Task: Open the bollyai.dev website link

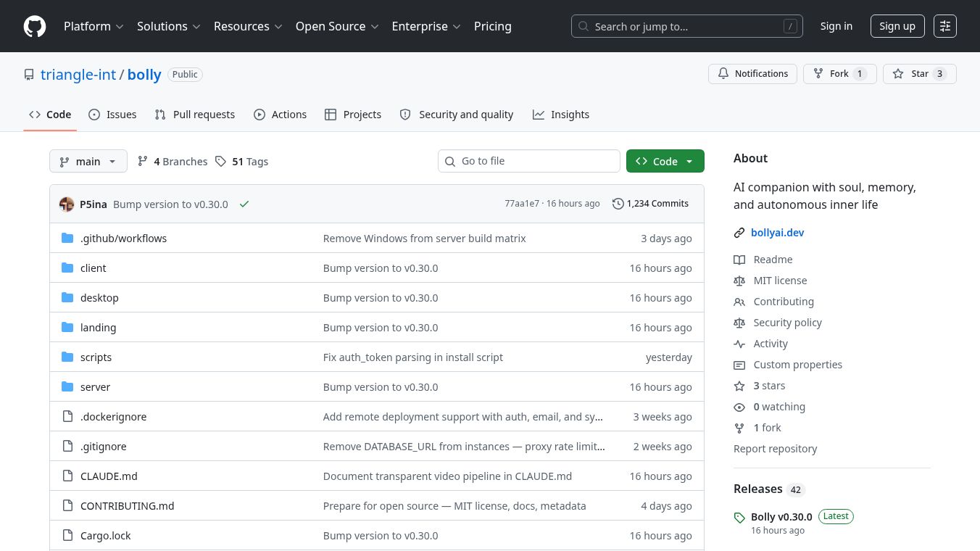Action: tap(777, 233)
